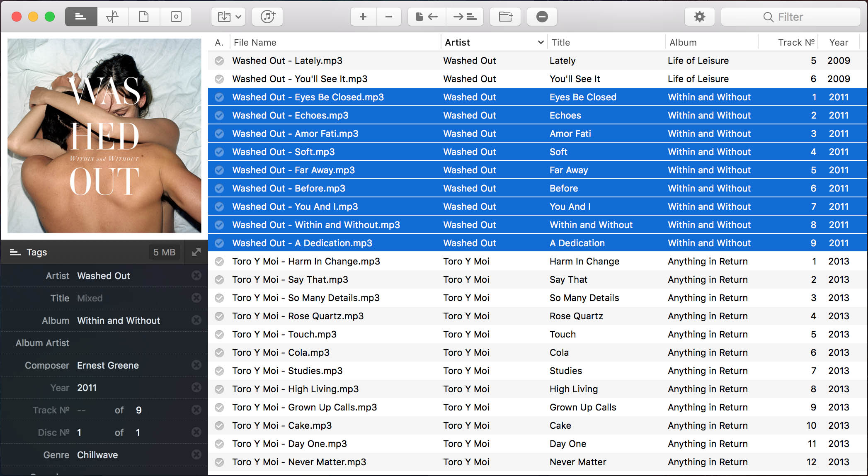Toggle checkmark for Washed Out - Eyes Be Closed.mp3
868x476 pixels.
(x=219, y=97)
